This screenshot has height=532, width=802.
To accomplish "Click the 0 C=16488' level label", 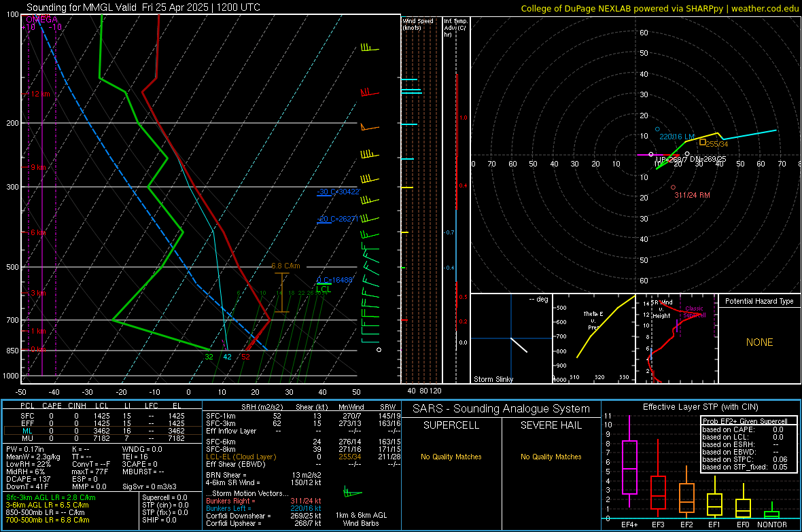I will click(x=334, y=280).
